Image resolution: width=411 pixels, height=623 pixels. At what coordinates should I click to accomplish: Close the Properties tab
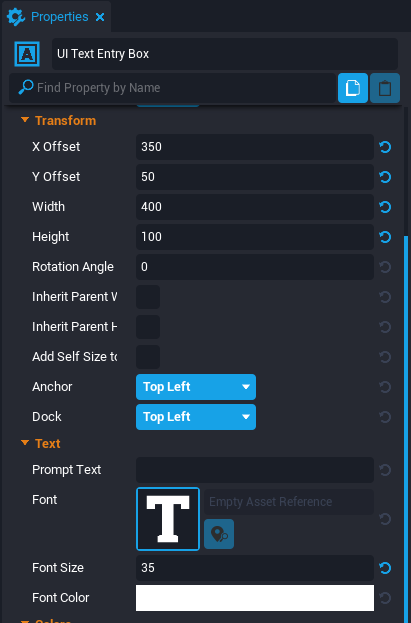[100, 17]
